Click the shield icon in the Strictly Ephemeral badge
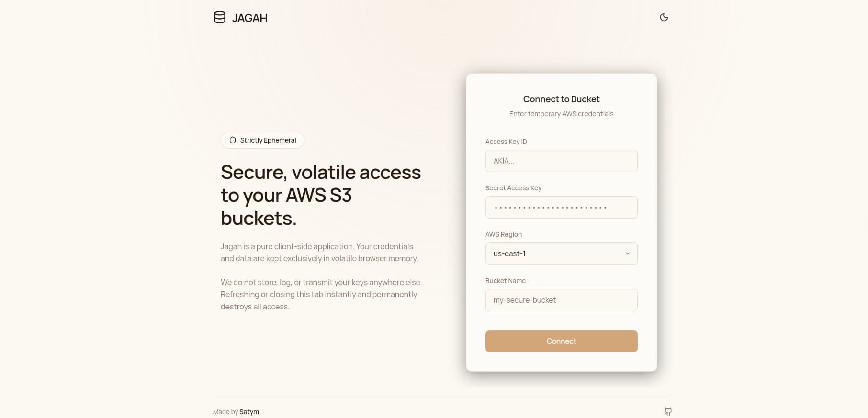This screenshot has width=868, height=418. pos(233,140)
